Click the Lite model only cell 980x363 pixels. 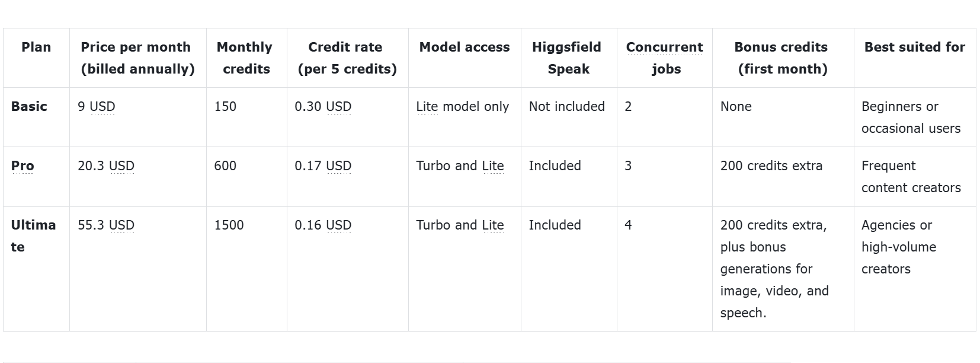[463, 106]
